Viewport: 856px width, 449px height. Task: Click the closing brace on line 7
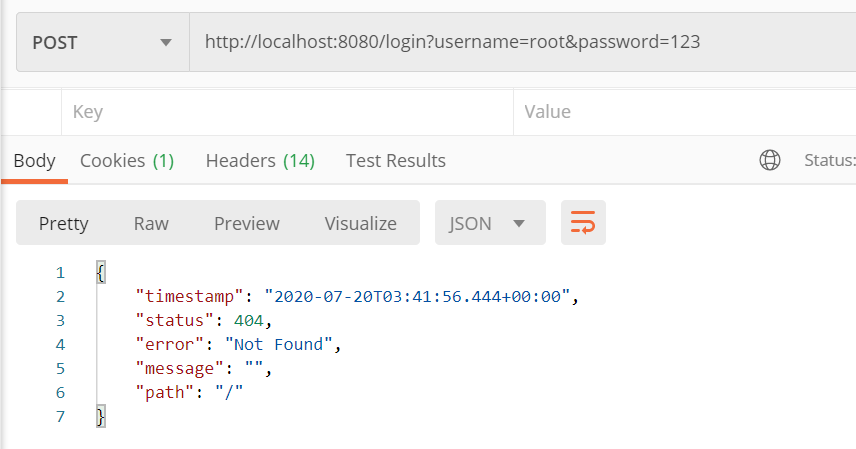click(100, 416)
